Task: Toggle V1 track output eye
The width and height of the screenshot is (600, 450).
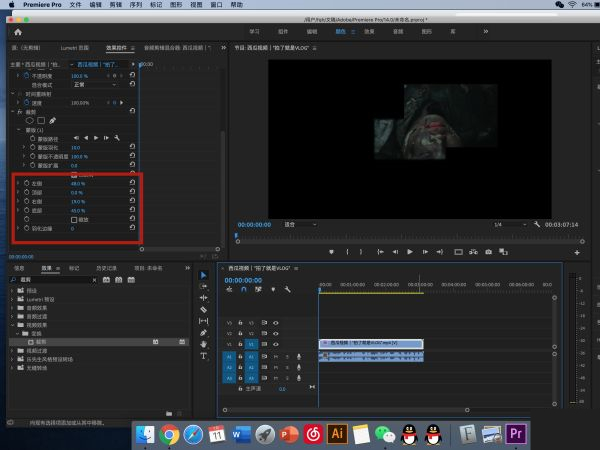Action: (x=276, y=344)
